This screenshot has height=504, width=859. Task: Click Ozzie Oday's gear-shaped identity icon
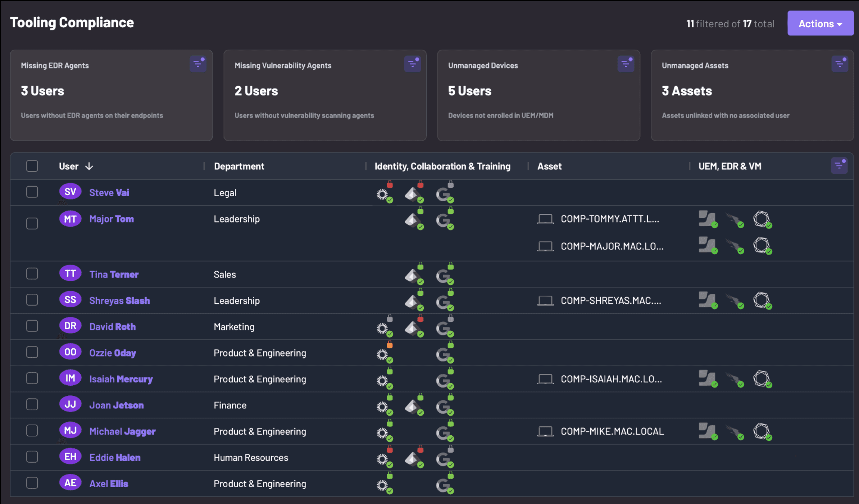click(x=383, y=354)
